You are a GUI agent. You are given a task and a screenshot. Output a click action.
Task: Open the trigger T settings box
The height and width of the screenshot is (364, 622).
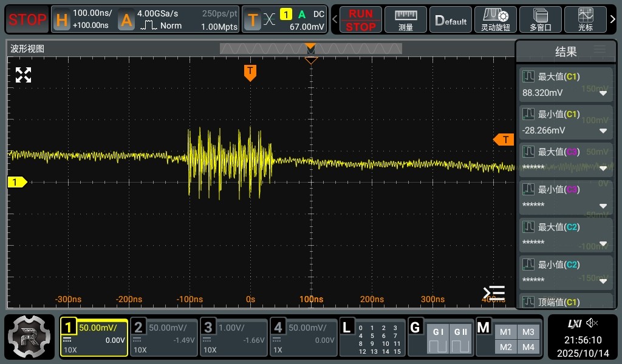284,19
